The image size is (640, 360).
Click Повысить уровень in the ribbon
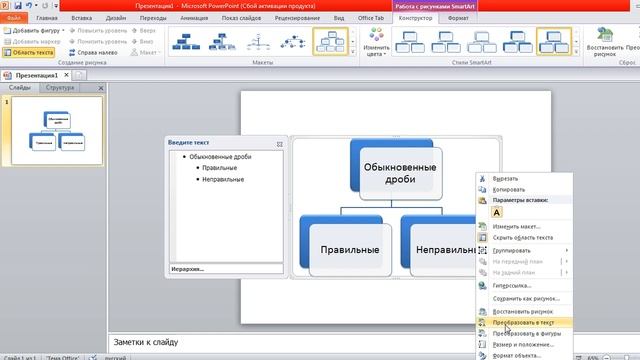pyautogui.click(x=98, y=31)
